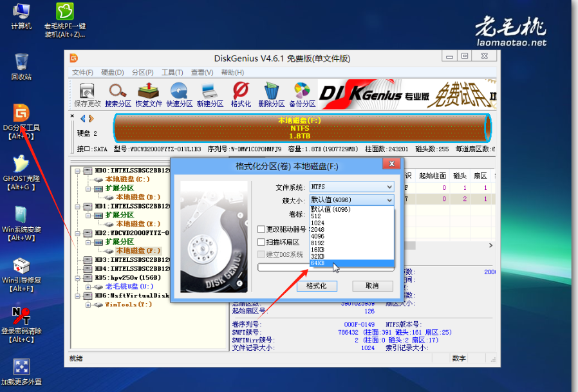Image resolution: width=578 pixels, height=392 pixels.
Task: Choose 32KB cluster size option
Action: point(351,256)
